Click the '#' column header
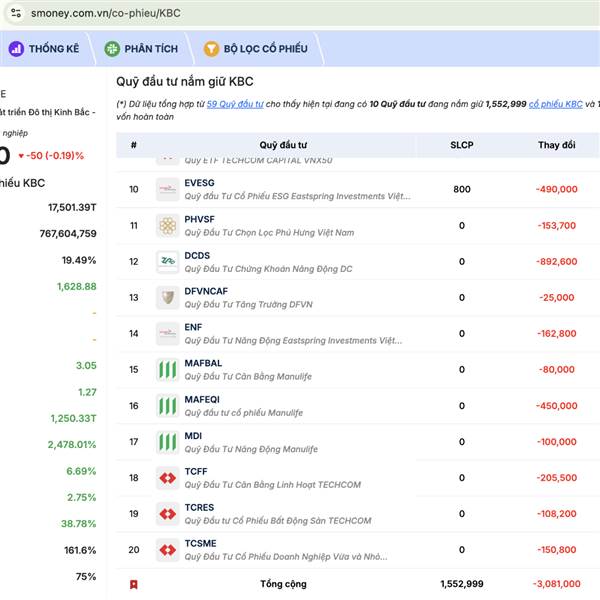The image size is (600, 600). [x=134, y=145]
